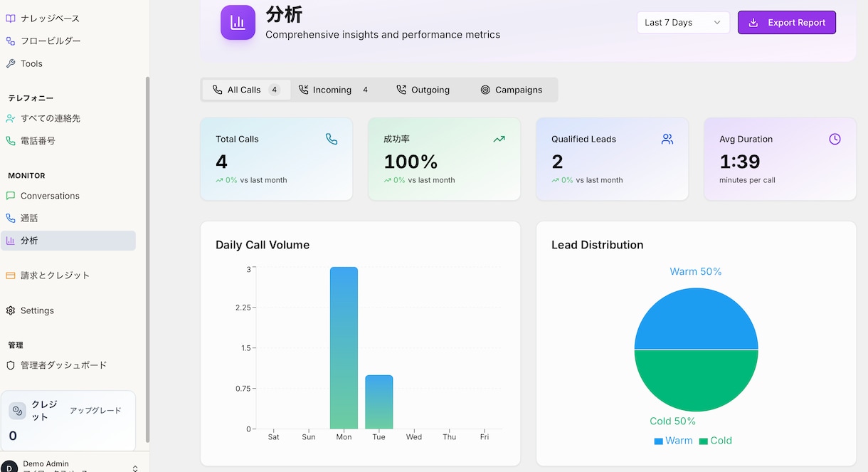Click the blue Warm pie slice
Image resolution: width=868 pixels, height=472 pixels.
coord(696,319)
